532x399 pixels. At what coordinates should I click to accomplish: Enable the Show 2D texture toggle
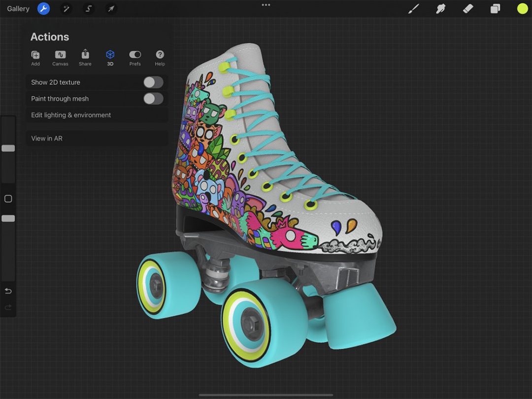click(x=153, y=82)
